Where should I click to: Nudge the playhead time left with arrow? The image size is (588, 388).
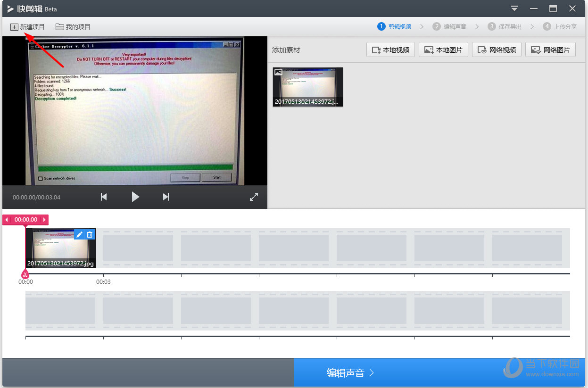tap(7, 220)
